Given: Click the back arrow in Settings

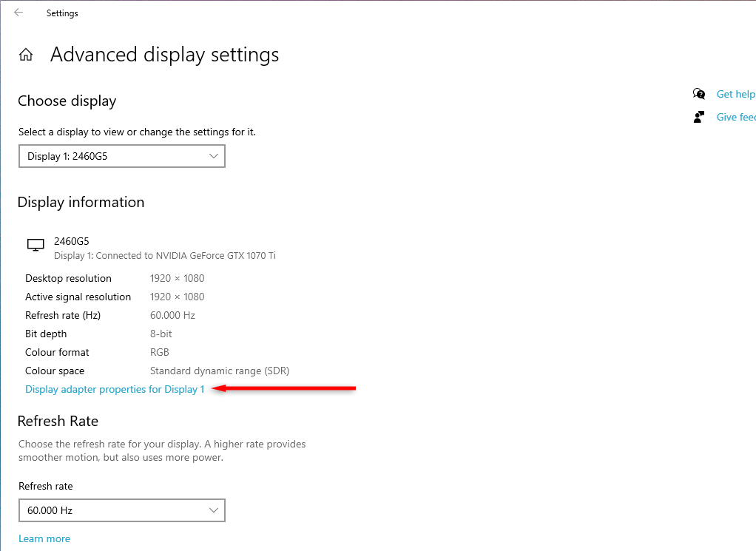Looking at the screenshot, I should pos(18,13).
